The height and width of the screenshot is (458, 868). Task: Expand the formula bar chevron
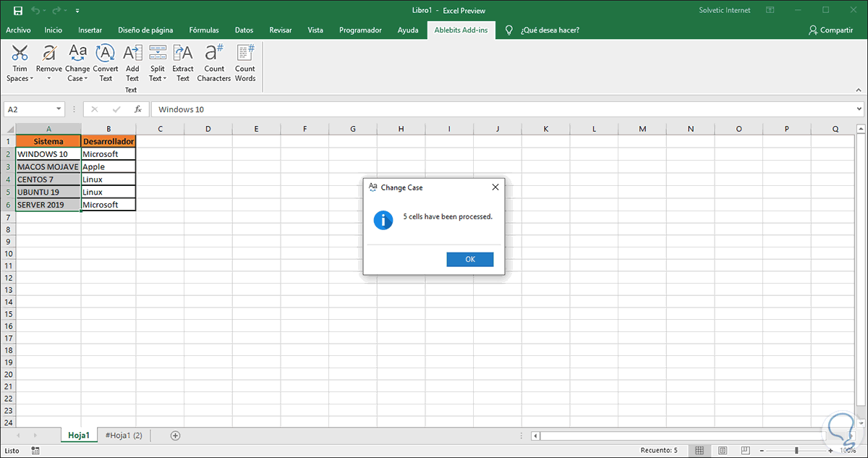pyautogui.click(x=859, y=109)
